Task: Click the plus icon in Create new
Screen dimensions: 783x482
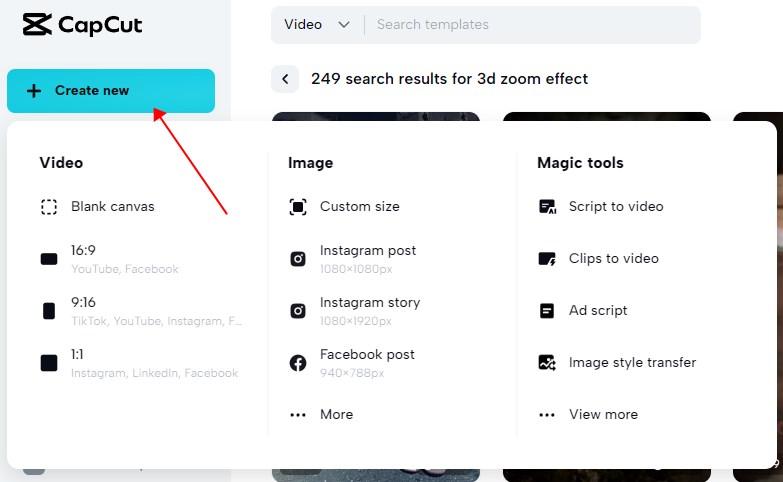Action: point(34,91)
